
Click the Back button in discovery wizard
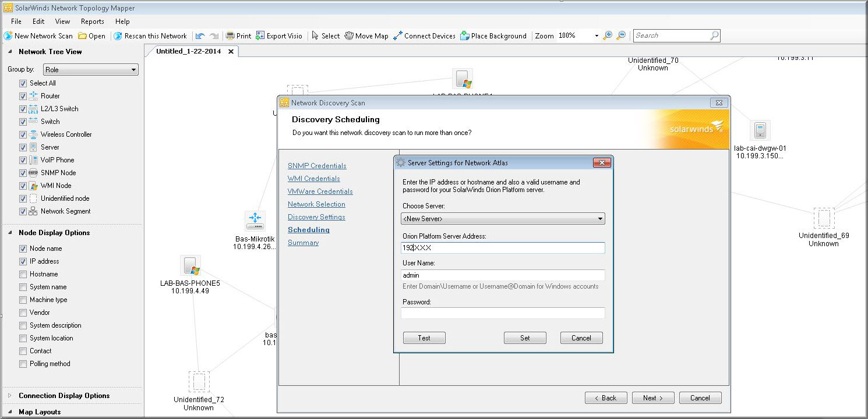pos(606,398)
